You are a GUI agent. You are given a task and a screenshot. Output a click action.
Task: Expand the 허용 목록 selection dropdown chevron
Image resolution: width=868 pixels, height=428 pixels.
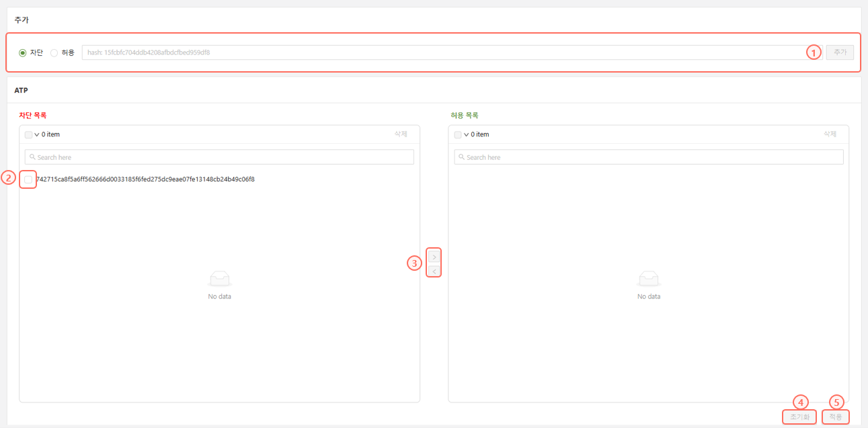pos(466,134)
